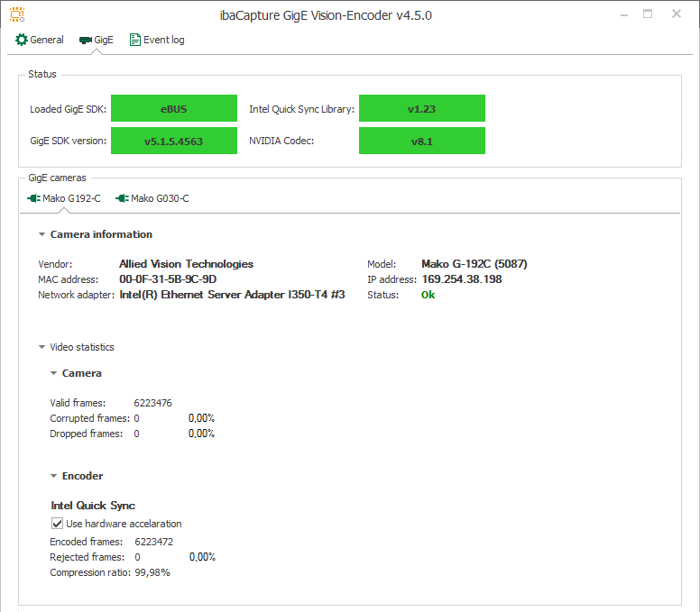Click the encoded frames value 6223472
700x612 pixels.
(154, 542)
